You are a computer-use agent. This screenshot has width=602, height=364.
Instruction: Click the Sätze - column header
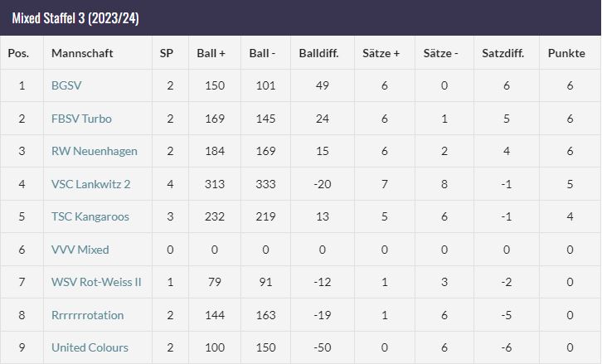click(x=441, y=53)
